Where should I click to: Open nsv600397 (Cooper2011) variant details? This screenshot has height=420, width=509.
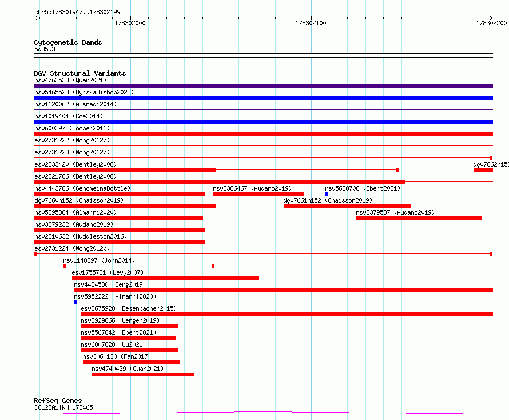72,128
